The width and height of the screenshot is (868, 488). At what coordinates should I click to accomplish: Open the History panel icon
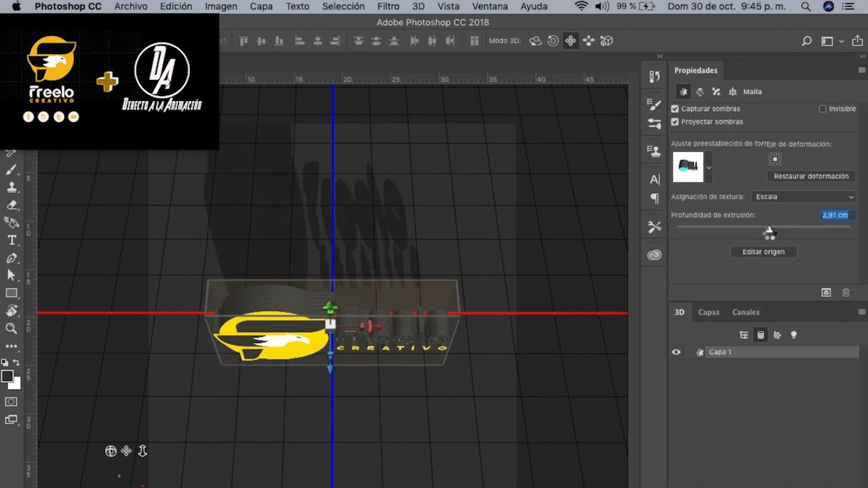click(654, 77)
